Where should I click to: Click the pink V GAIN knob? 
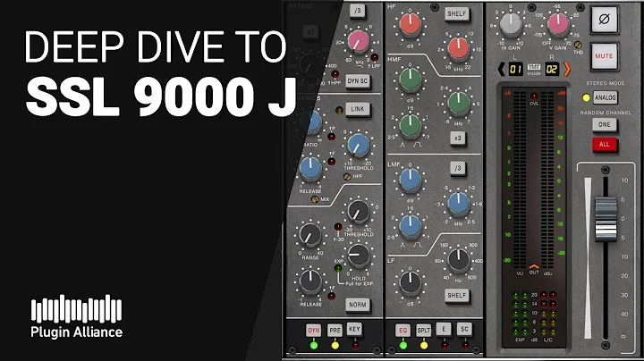coord(558,24)
